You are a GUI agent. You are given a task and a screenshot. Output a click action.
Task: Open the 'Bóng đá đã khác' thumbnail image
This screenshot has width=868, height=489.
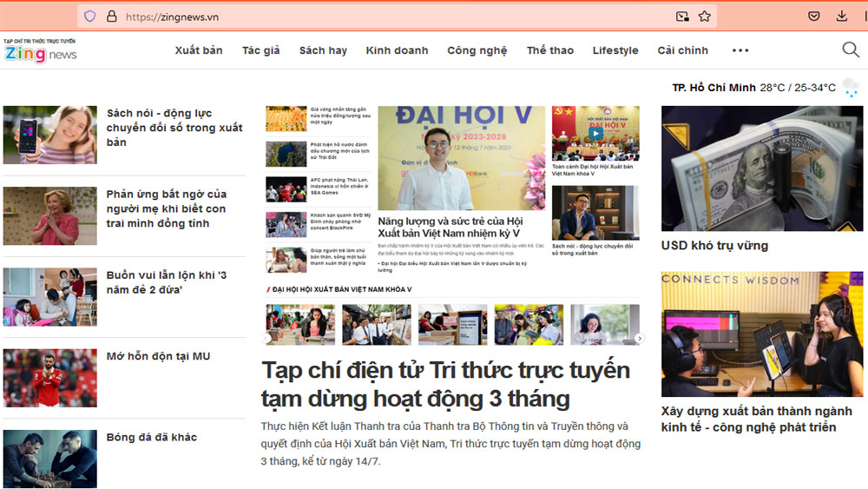click(50, 458)
